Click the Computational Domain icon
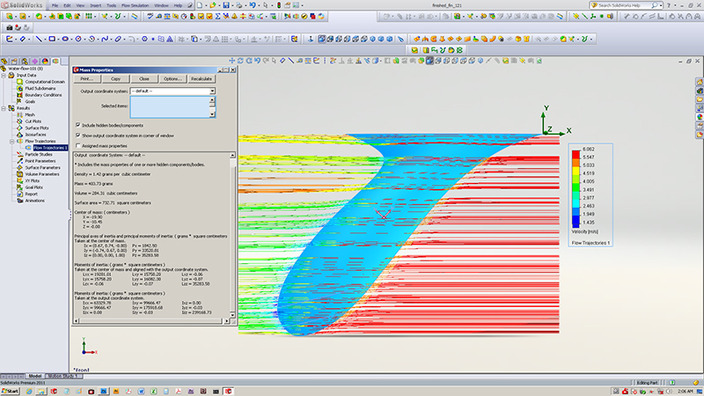704x396 pixels. tap(20, 82)
